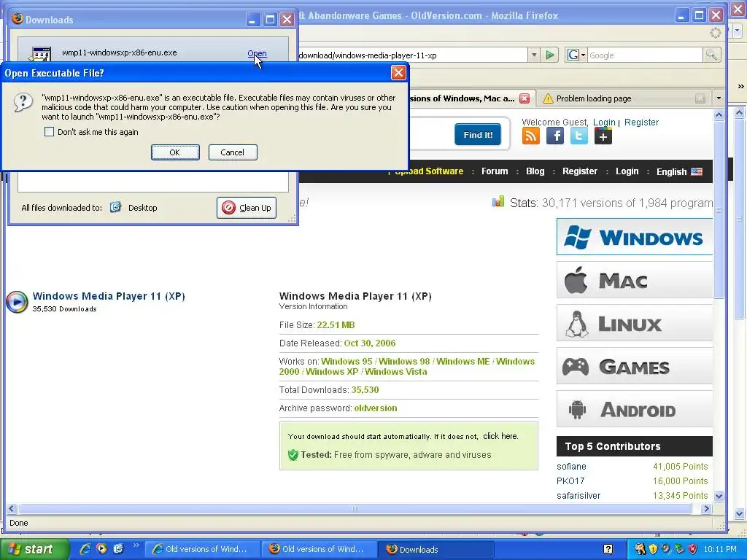
Task: Open the Desktop download folder link
Action: [142, 208]
